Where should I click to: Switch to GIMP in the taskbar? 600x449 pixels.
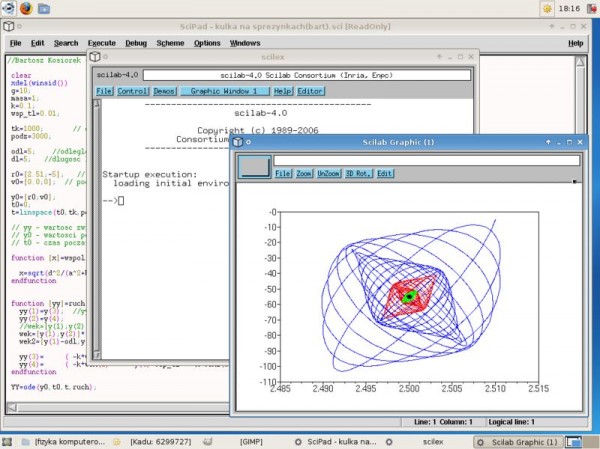click(252, 441)
